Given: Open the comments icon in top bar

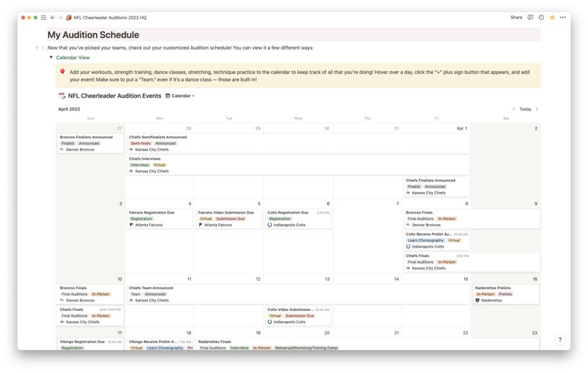Looking at the screenshot, I should [530, 17].
